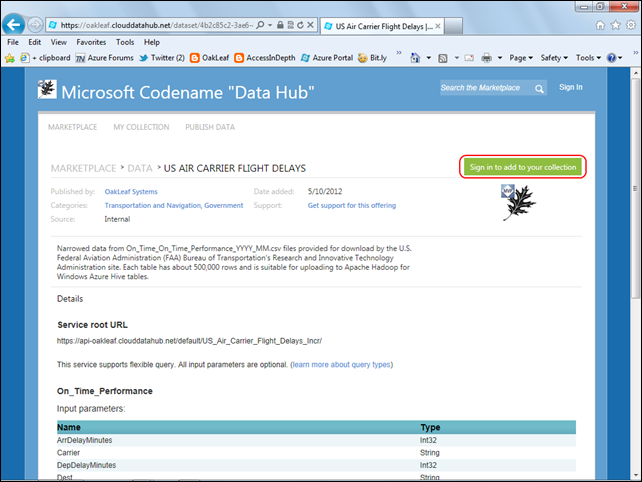Screen dimensions: 642x482
Task: Click the Print icon
Action: [486, 58]
